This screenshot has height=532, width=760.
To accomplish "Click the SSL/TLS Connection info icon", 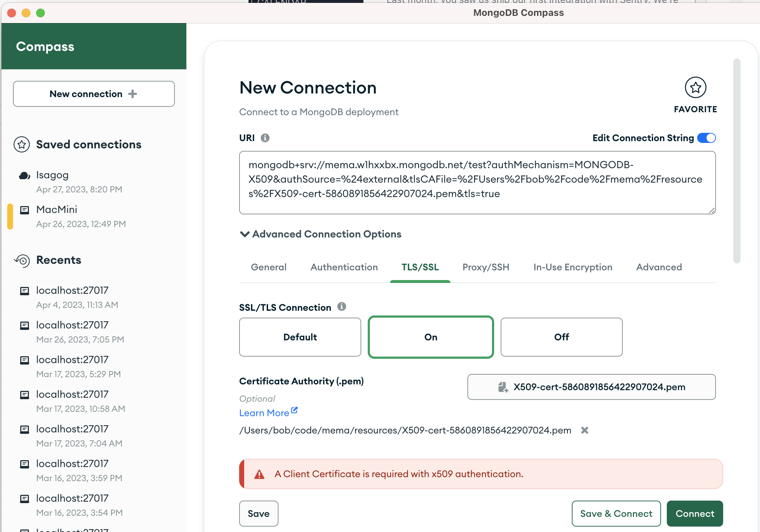I will pyautogui.click(x=341, y=307).
